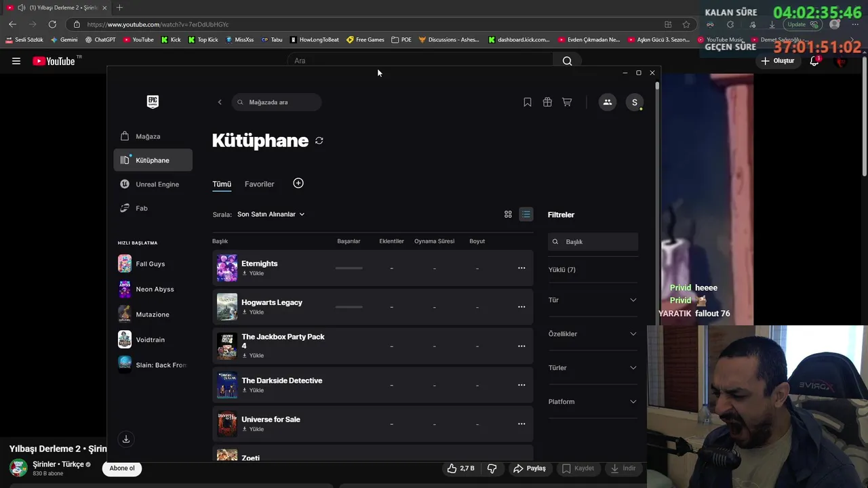Go back using the launcher back arrow

[x=220, y=102]
